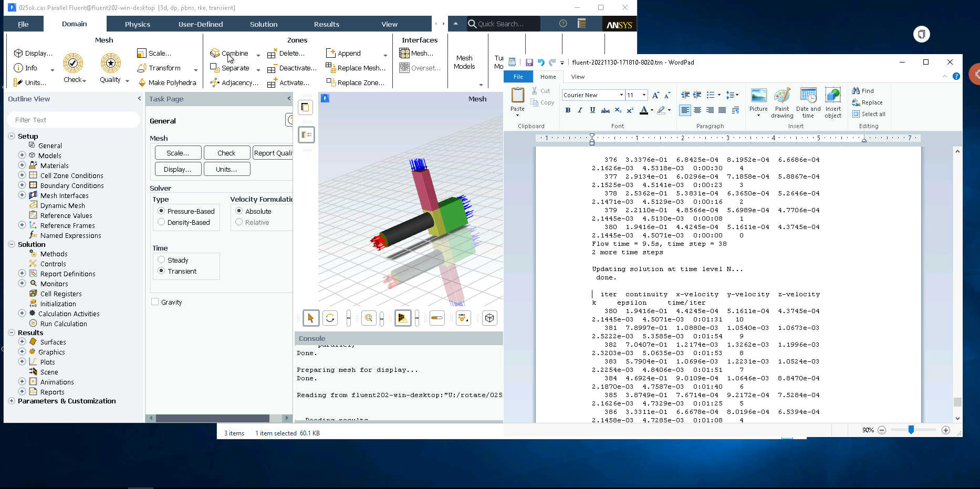
Task: Click the Quick Search field
Action: [x=503, y=24]
